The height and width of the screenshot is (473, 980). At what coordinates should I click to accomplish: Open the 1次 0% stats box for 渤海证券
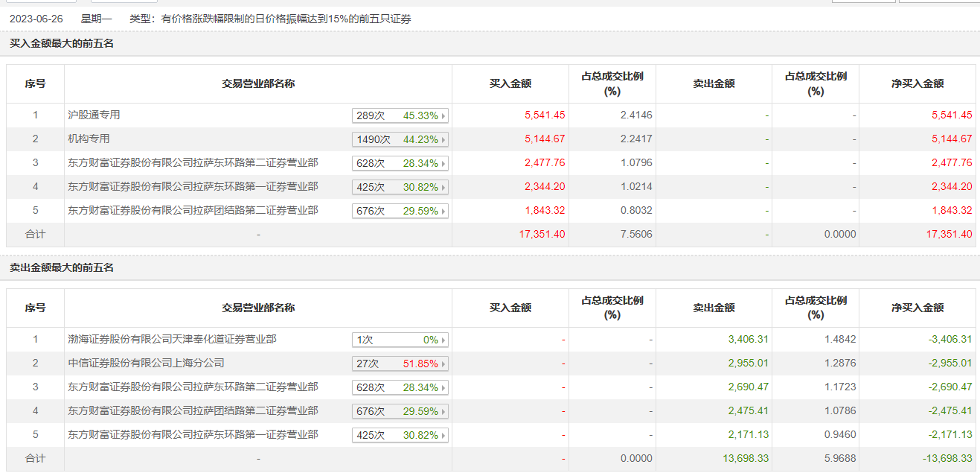click(400, 340)
